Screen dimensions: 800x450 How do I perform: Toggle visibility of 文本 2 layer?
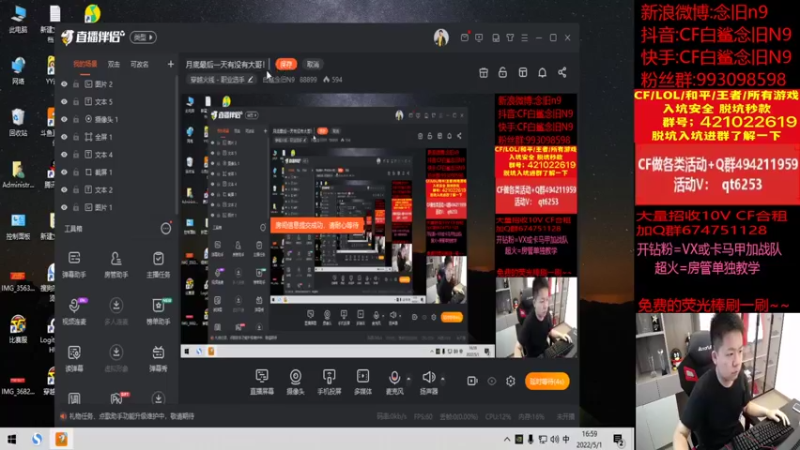[64, 190]
